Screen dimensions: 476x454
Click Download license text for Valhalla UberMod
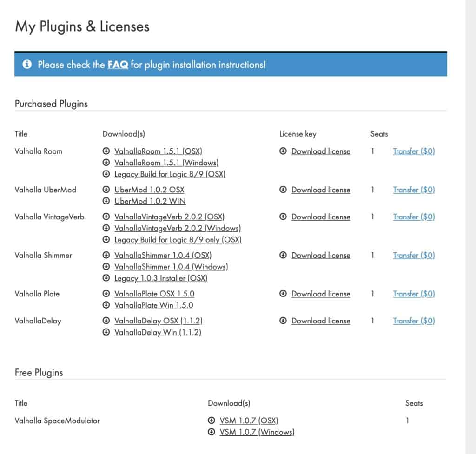(x=321, y=190)
